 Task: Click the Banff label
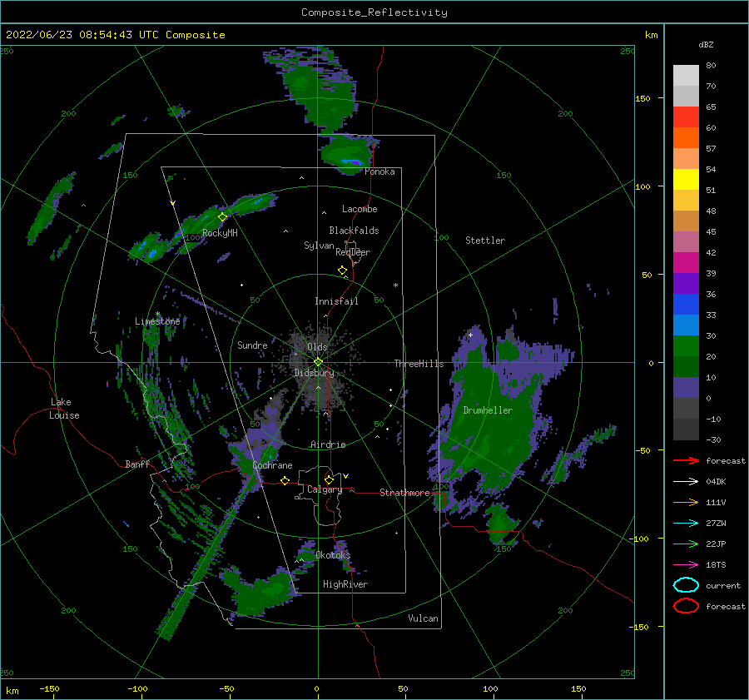137,464
